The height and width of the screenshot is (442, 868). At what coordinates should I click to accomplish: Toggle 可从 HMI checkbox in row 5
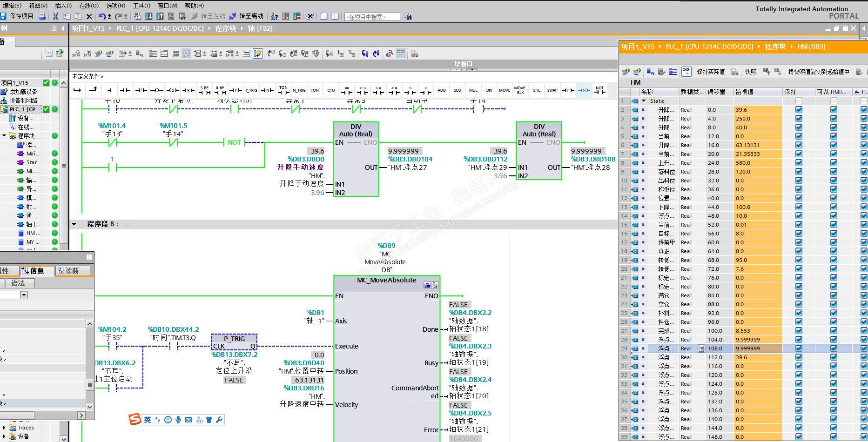[834, 136]
